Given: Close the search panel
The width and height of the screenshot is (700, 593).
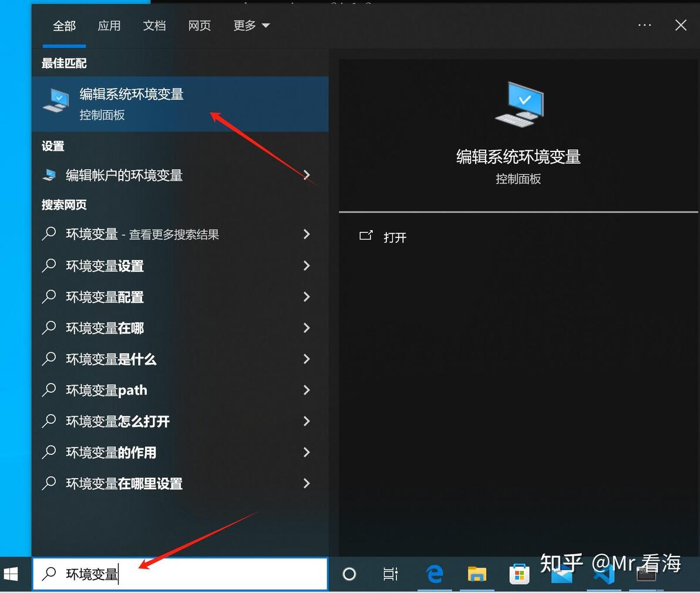Looking at the screenshot, I should coord(681,25).
